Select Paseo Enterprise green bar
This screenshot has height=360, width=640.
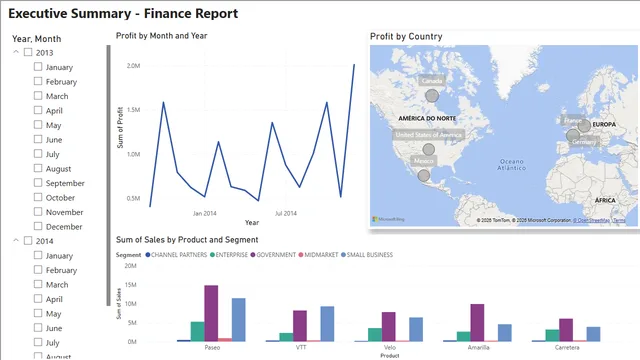click(198, 331)
